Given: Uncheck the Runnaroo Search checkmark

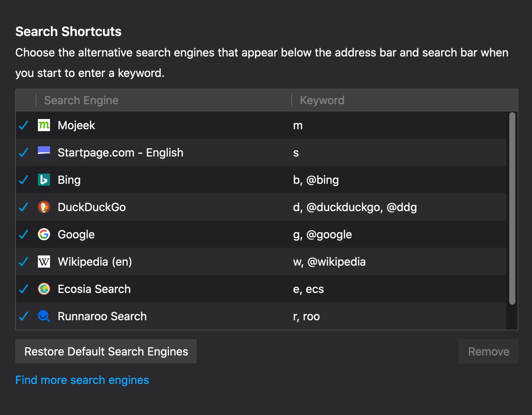Looking at the screenshot, I should pyautogui.click(x=23, y=316).
